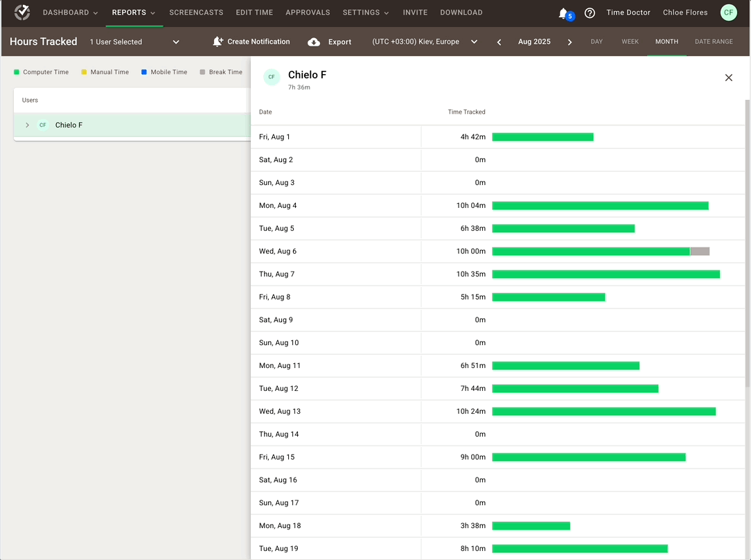751x560 pixels.
Task: Click the Time Doctor logo icon
Action: [x=22, y=12]
